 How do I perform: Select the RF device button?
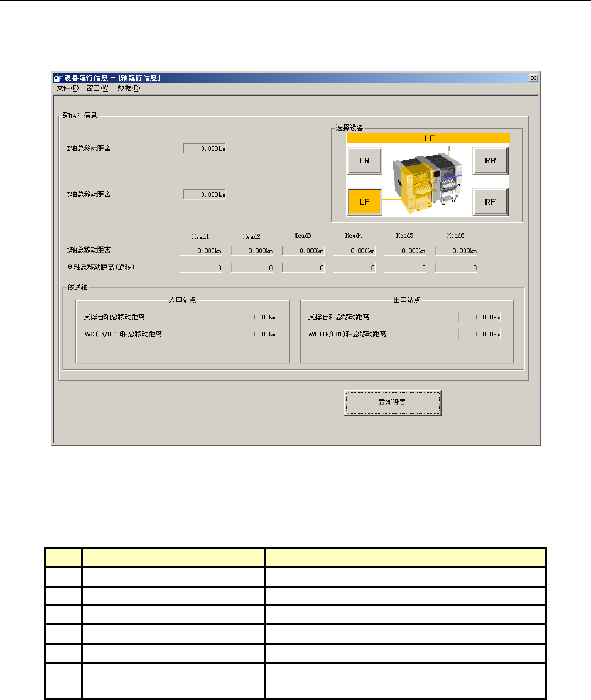coord(491,202)
